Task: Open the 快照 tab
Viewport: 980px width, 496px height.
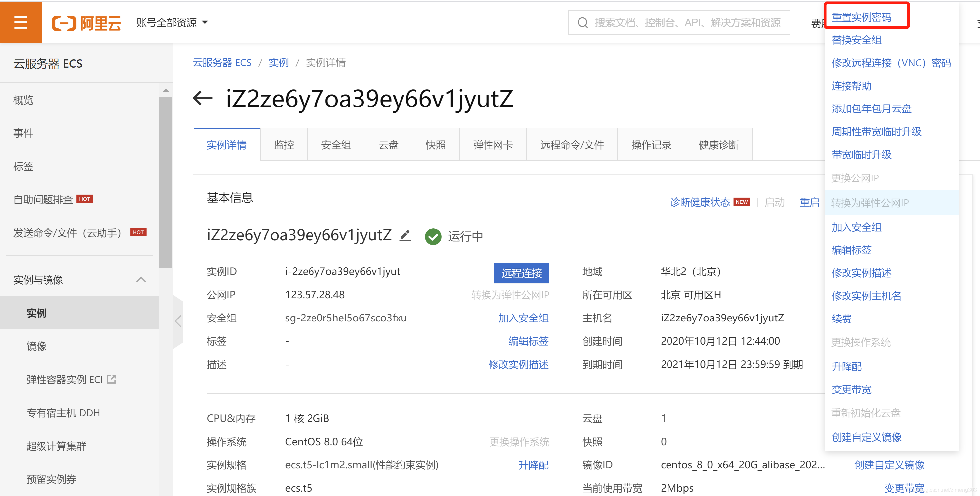Action: tap(436, 145)
